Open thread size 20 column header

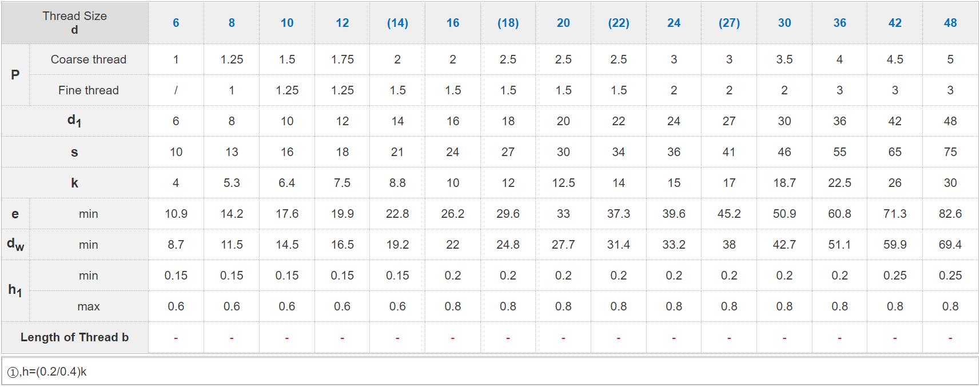coord(563,23)
